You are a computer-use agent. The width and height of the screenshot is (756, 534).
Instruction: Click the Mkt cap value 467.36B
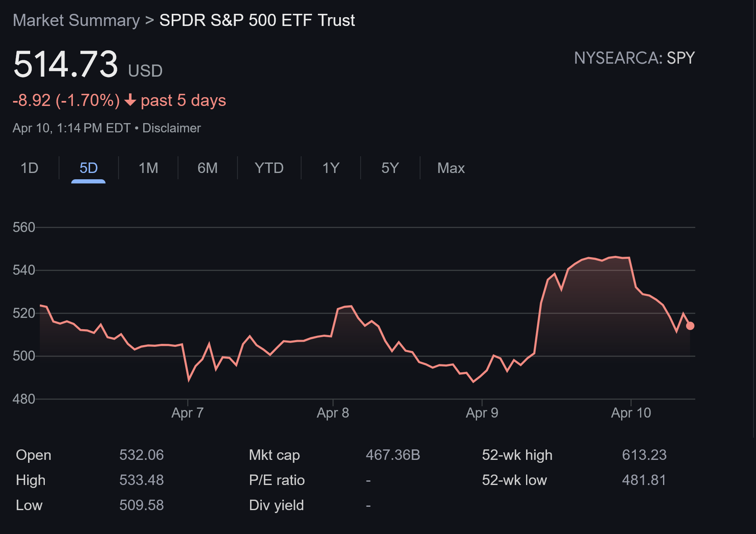coord(393,455)
